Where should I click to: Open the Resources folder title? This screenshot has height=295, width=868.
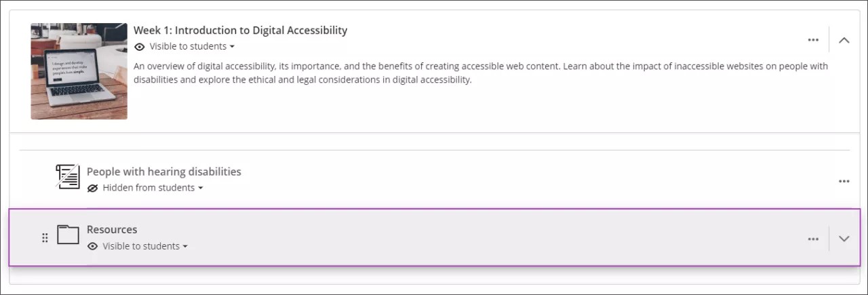coord(112,229)
